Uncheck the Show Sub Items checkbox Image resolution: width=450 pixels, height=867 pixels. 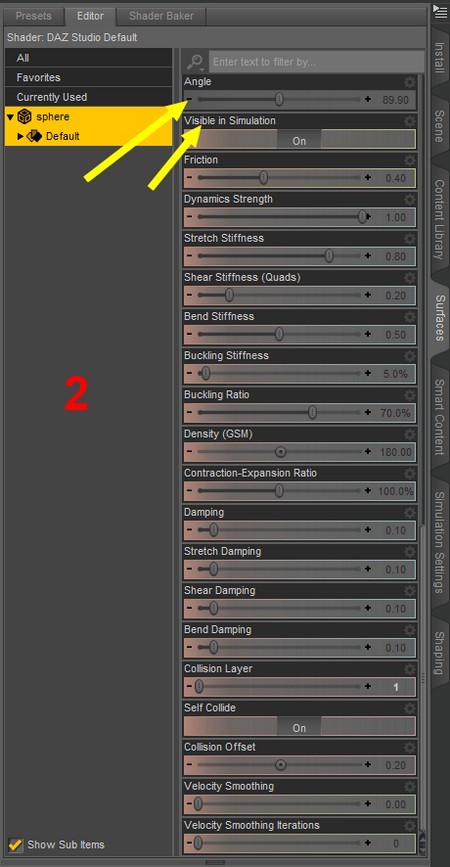click(x=15, y=844)
